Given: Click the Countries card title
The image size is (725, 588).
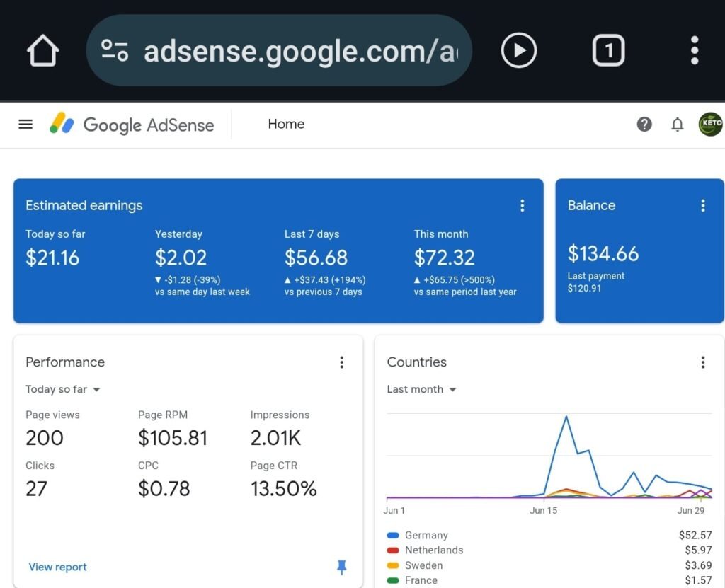Looking at the screenshot, I should coord(416,362).
